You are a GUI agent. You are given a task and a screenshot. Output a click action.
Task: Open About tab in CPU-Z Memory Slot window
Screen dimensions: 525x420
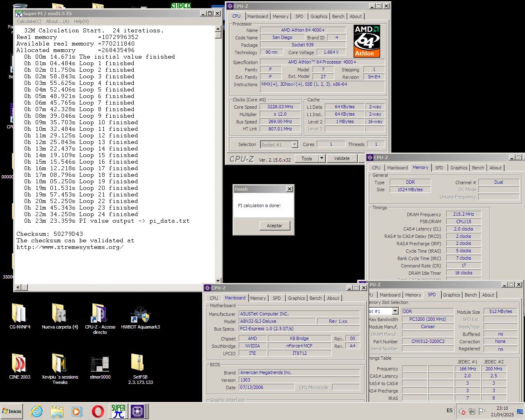[x=488, y=295]
